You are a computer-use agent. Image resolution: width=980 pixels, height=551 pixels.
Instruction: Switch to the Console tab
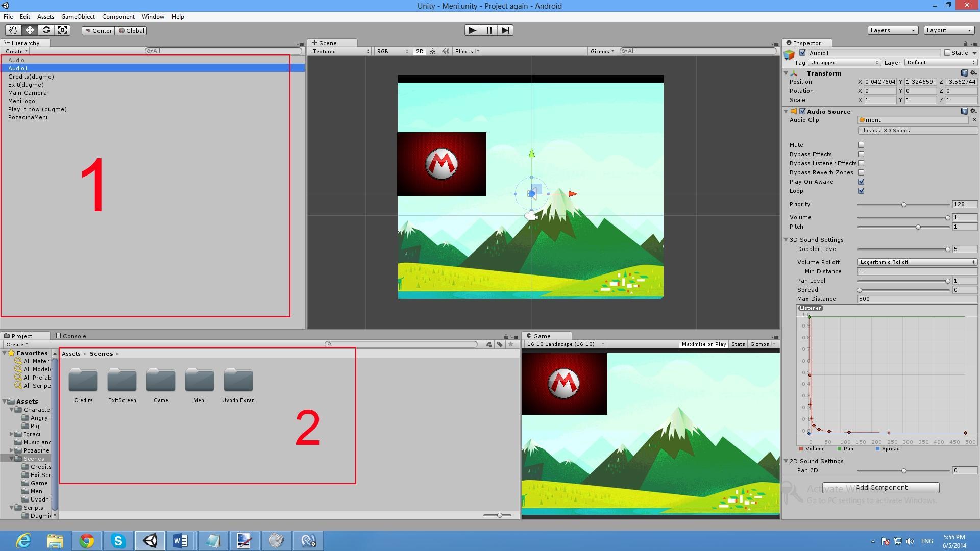pyautogui.click(x=71, y=336)
